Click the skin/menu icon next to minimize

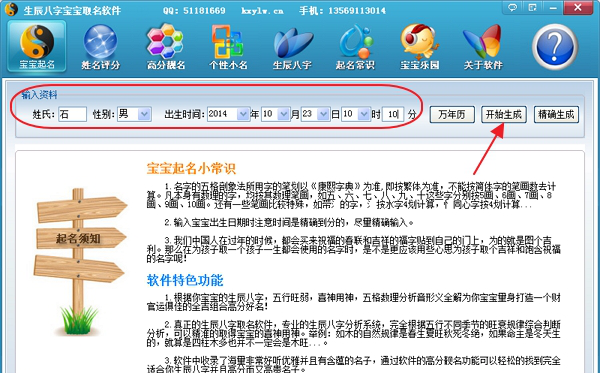pos(532,7)
